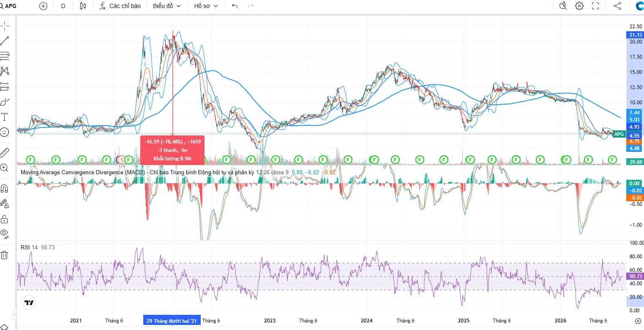
Task: Open the quick search lightning icon
Action: pos(563,6)
